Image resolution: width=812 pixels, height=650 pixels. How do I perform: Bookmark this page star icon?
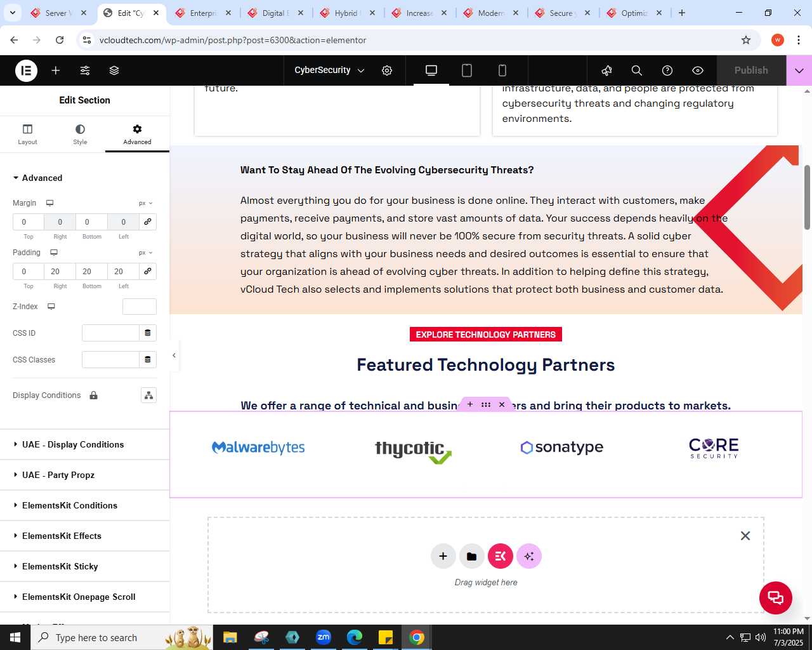click(746, 40)
